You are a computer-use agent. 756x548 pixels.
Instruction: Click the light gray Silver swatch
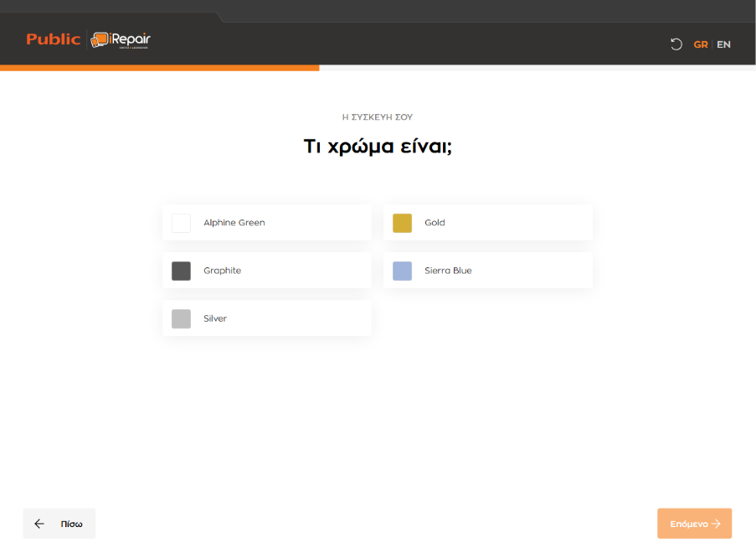click(181, 318)
